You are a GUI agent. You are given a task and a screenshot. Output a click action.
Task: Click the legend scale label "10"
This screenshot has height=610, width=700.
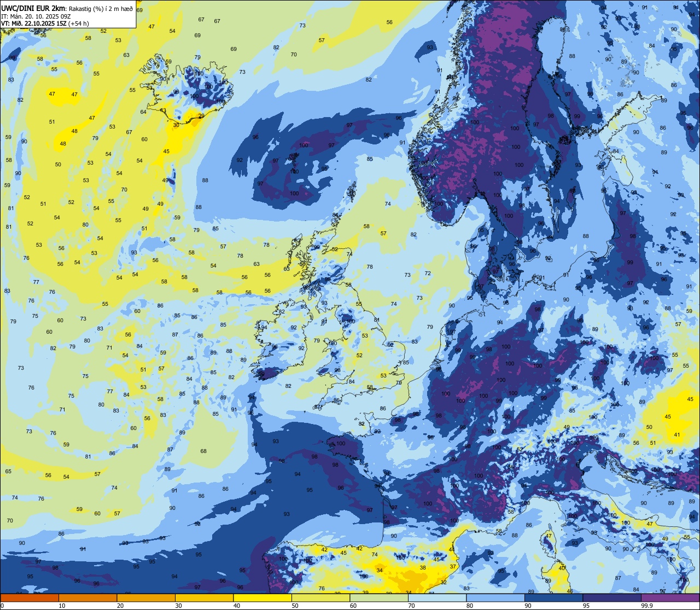click(62, 606)
